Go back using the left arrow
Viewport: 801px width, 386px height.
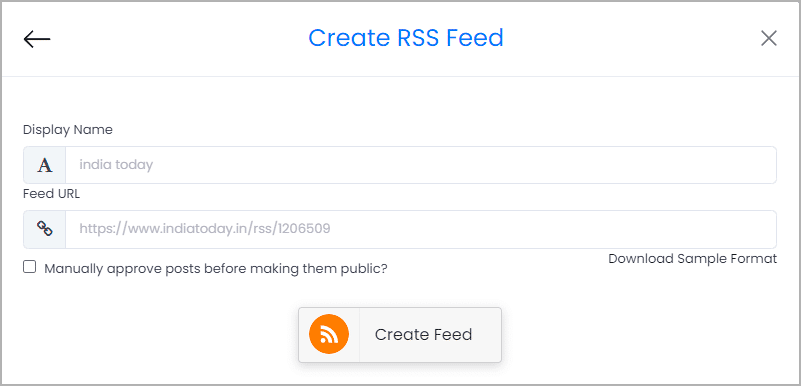point(37,39)
